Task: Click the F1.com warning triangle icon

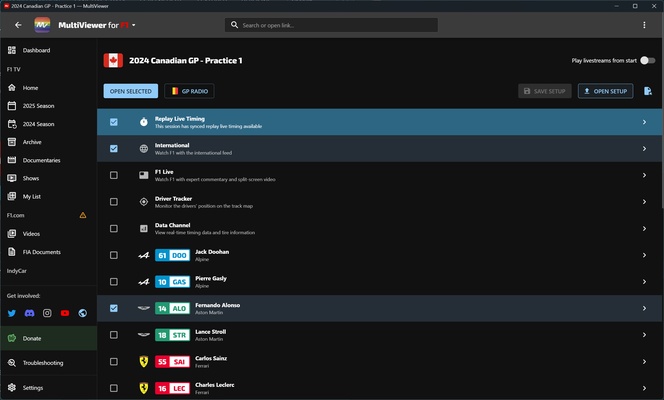Action: (x=83, y=215)
